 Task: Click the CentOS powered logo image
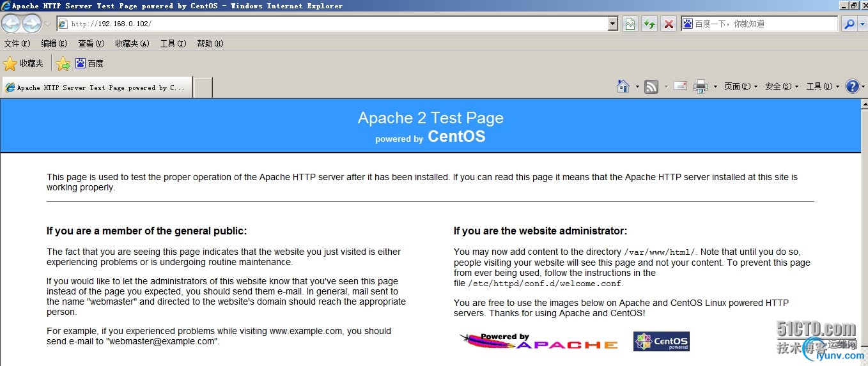(x=661, y=341)
